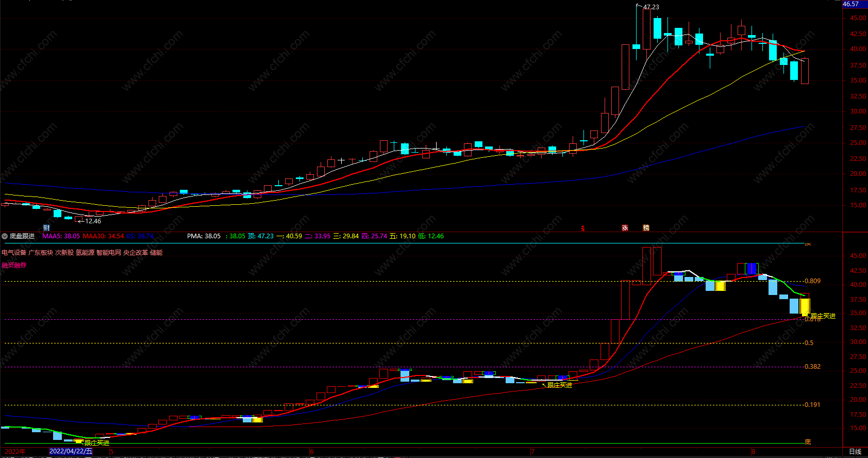The width and height of the screenshot is (868, 458).
Task: Open the 央企改革 concept tag
Action: (x=136, y=253)
